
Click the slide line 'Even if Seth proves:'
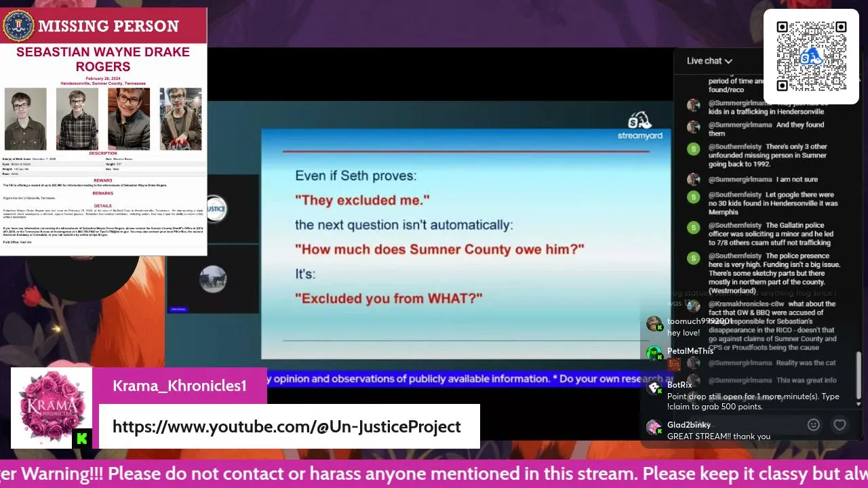click(x=355, y=176)
